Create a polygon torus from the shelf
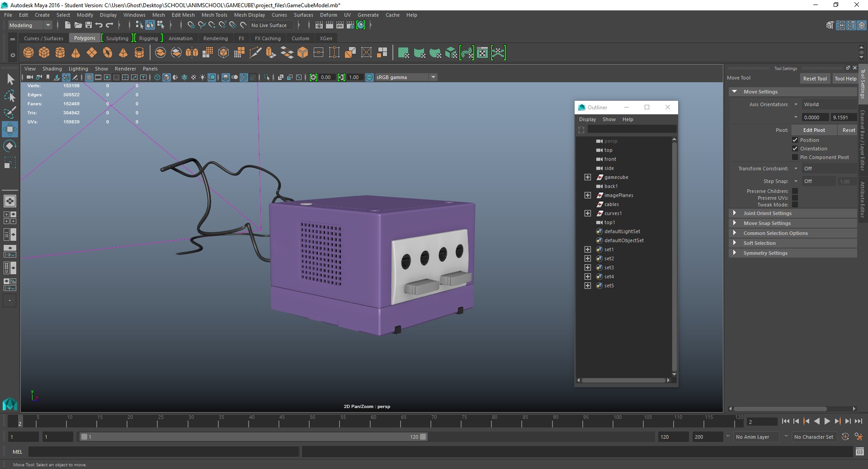Image resolution: width=868 pixels, height=469 pixels. coord(108,53)
